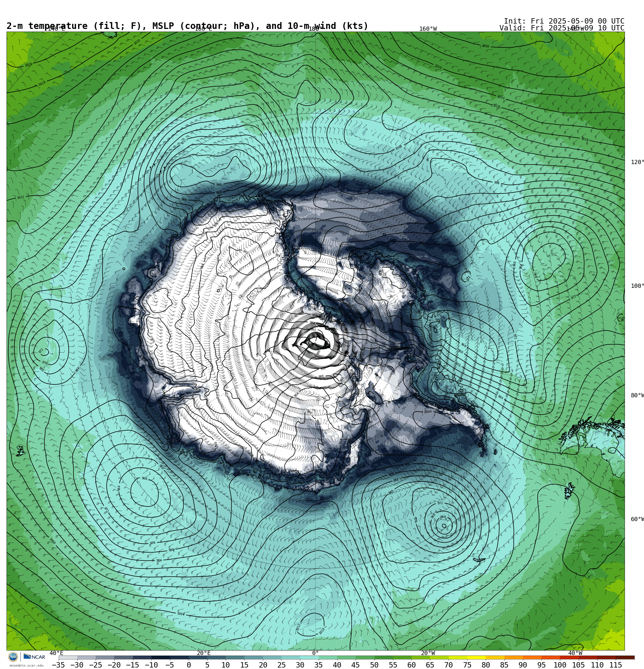The width and height of the screenshot is (644, 669).
Task: Click the '1036' isobar contour label
Action: click(485, 46)
